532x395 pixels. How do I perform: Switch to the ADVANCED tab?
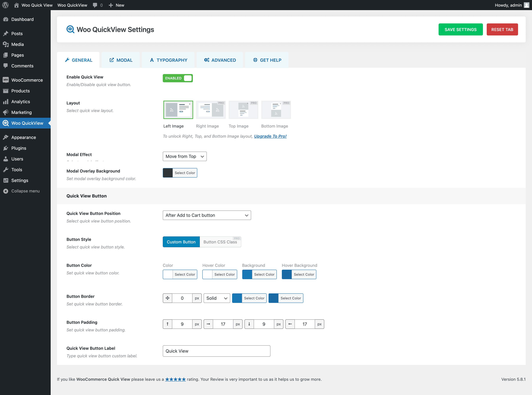pos(220,60)
